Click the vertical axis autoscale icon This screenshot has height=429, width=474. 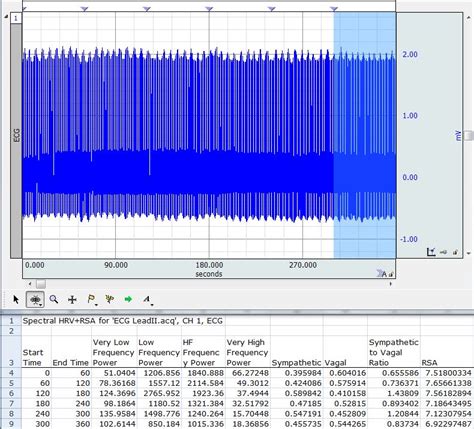pos(431,252)
